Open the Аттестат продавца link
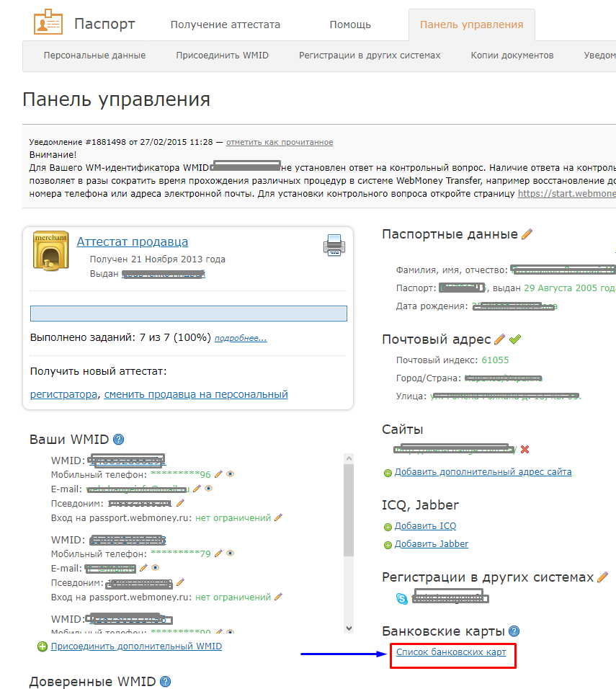Viewport: 616px width, 689px height. point(133,241)
